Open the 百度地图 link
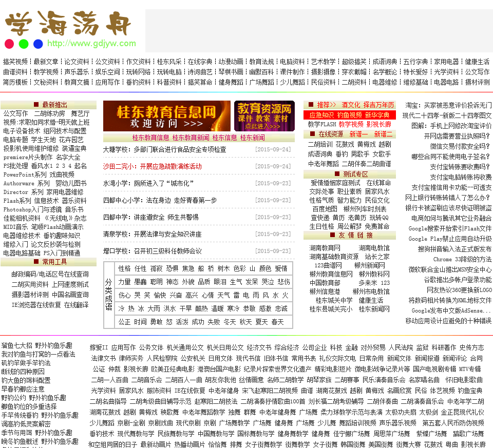This screenshot has height=448, width=493. point(325,209)
